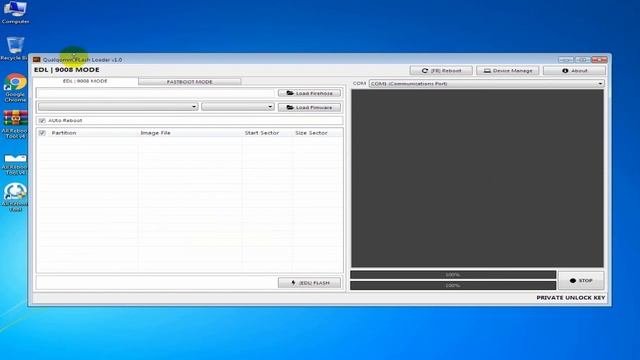Minimize the Qualcomm Flash Loader window
640x360 pixels.
point(566,60)
